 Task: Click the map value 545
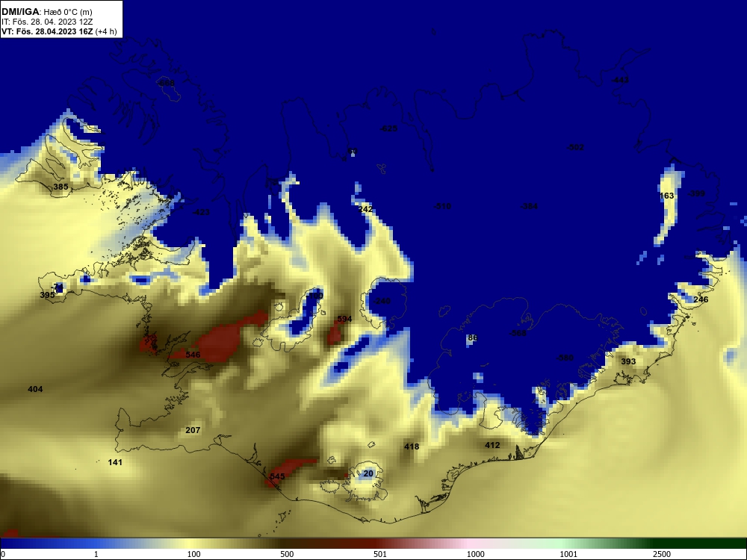pos(277,476)
